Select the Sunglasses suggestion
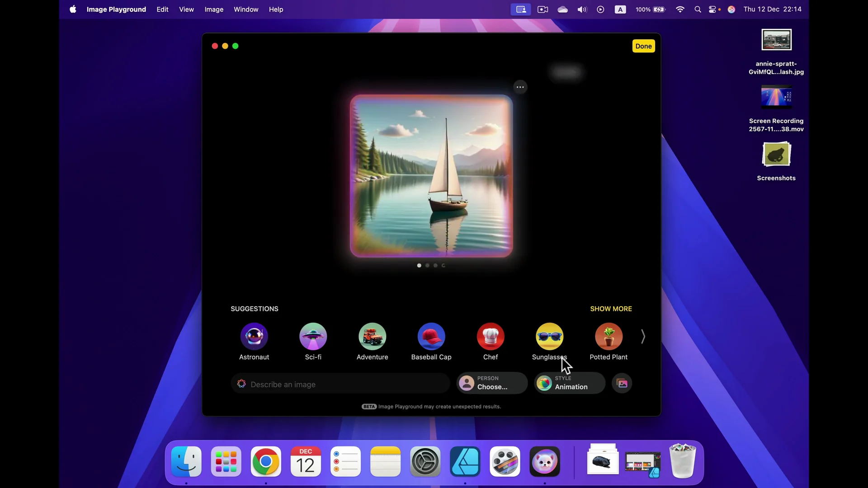Viewport: 868px width, 488px height. click(x=549, y=337)
